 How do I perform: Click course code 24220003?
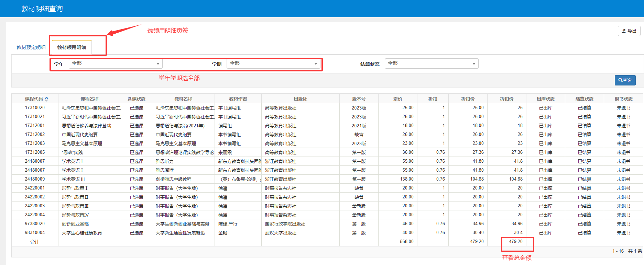[35, 206]
